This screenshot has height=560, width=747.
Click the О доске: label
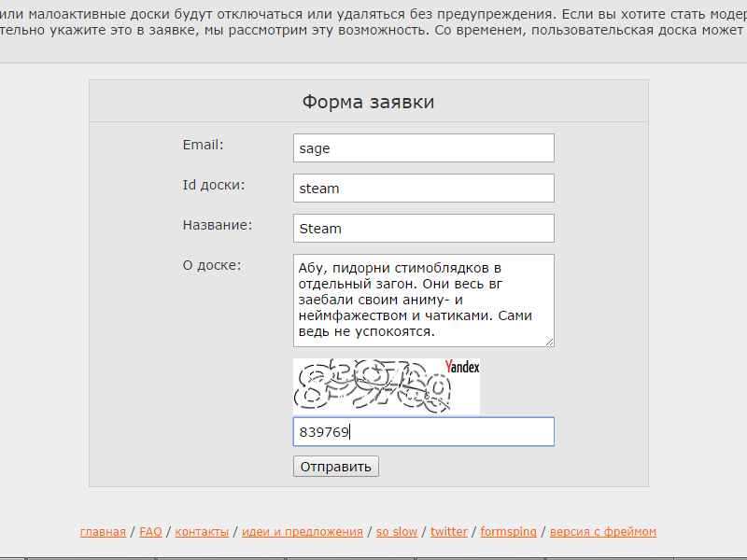[x=212, y=265]
